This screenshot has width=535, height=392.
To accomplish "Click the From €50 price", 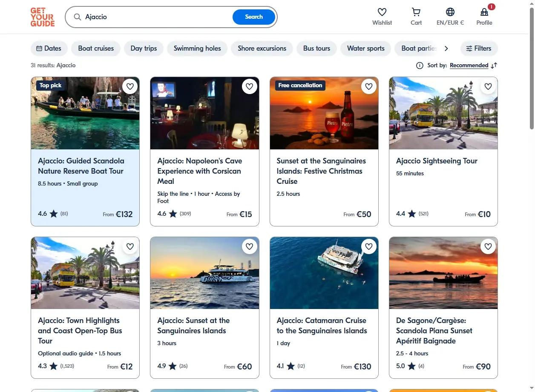I will pyautogui.click(x=357, y=214).
